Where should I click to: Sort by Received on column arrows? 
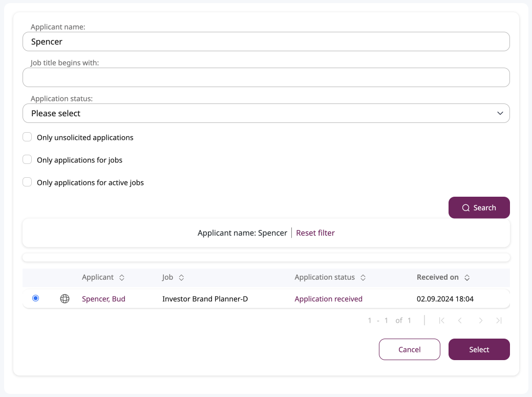pos(467,278)
